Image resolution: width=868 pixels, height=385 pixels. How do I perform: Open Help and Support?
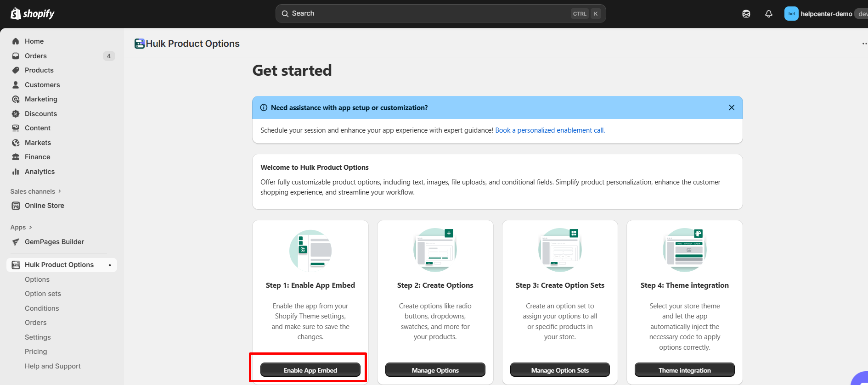click(53, 366)
